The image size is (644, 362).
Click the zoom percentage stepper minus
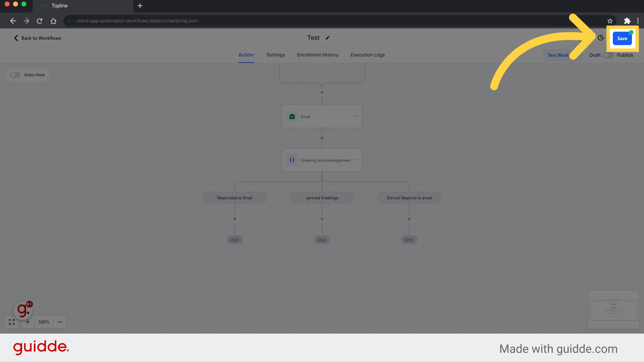(x=60, y=322)
